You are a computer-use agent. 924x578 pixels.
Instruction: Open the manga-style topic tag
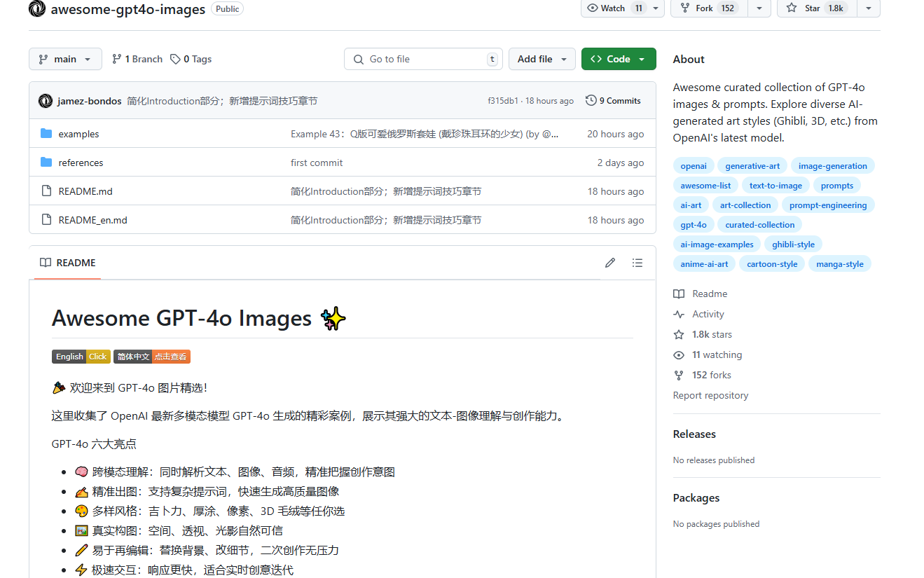tap(840, 264)
